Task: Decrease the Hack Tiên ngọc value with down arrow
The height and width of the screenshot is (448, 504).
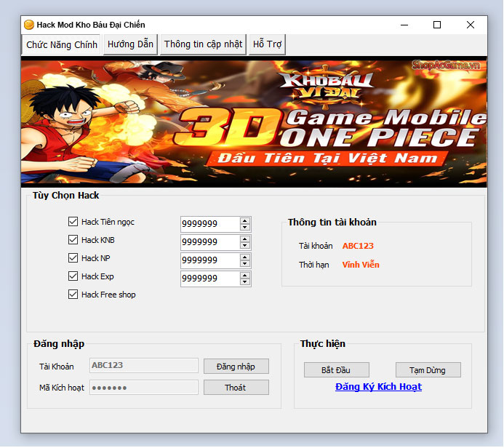Action: (245, 227)
